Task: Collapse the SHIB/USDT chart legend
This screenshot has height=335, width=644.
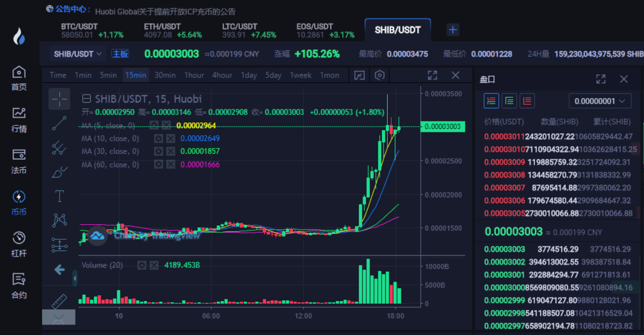Action: coord(87,99)
